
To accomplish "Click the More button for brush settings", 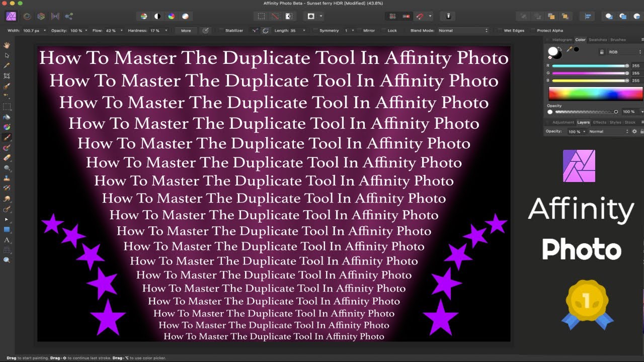I will (186, 31).
